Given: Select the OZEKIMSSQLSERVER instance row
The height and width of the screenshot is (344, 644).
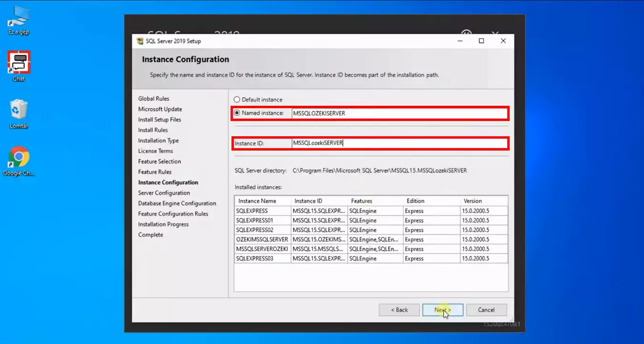Looking at the screenshot, I should (371, 240).
